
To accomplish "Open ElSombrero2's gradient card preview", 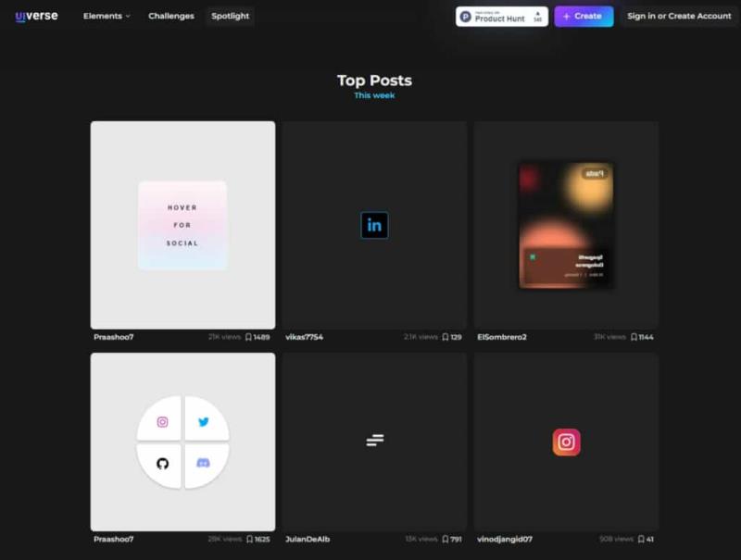I will pos(566,225).
